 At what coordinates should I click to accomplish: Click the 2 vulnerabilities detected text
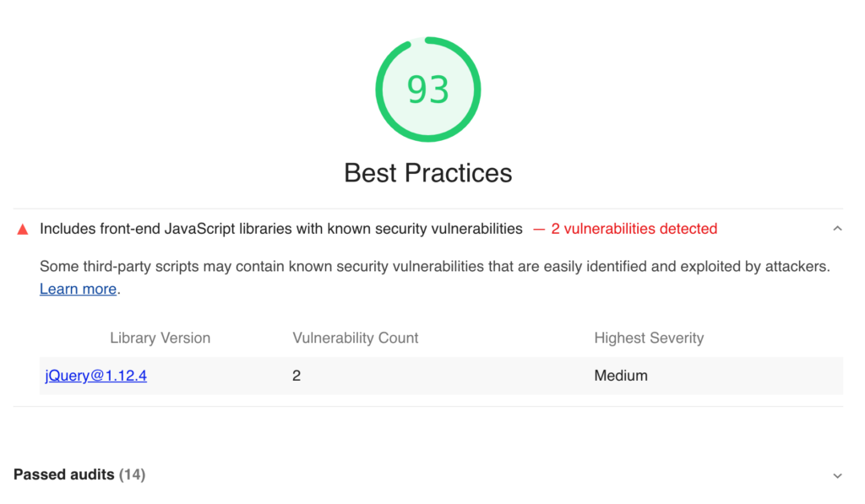pyautogui.click(x=634, y=229)
